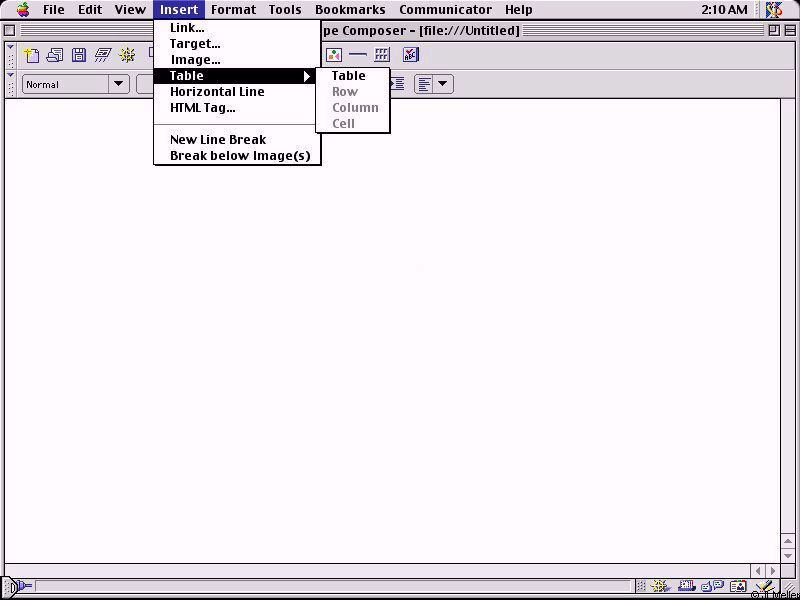Choose Link... in the Insert menu
The height and width of the screenshot is (600, 800).
pos(187,28)
